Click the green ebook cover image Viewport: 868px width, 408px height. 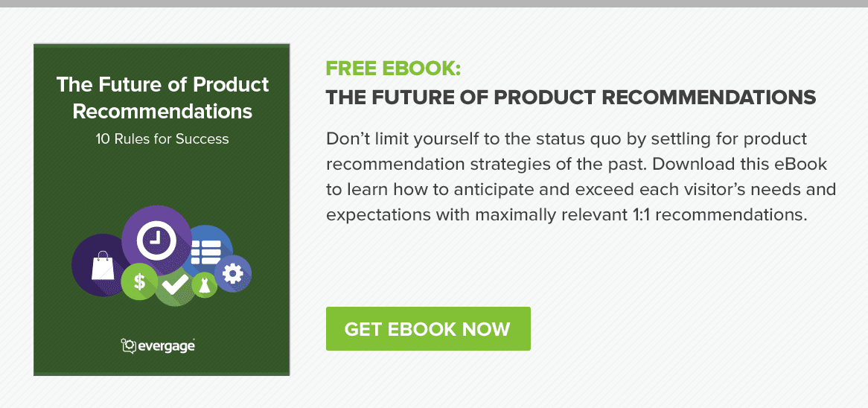[x=162, y=210]
